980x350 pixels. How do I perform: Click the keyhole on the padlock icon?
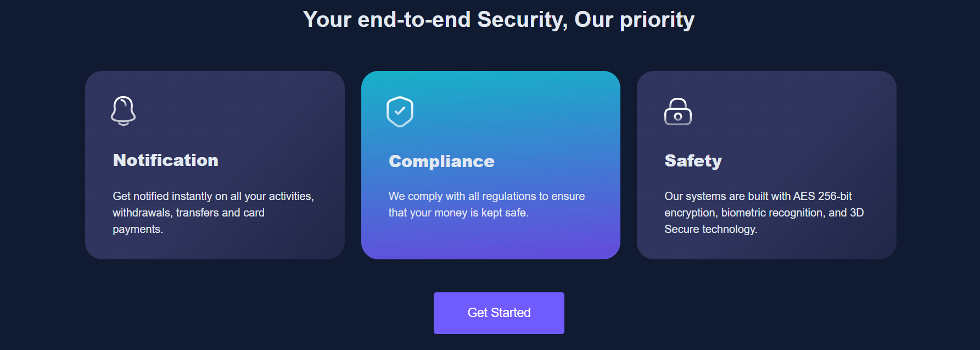point(678,116)
